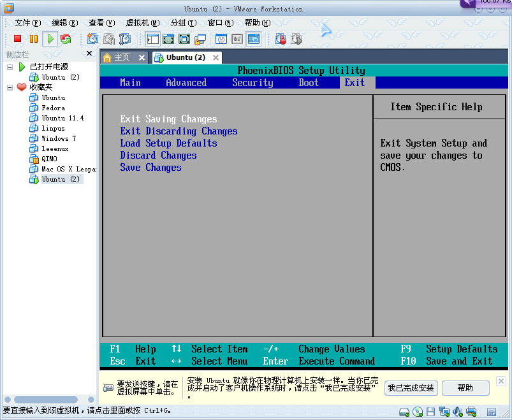Click the red Power Off toolbar icon

(18, 39)
